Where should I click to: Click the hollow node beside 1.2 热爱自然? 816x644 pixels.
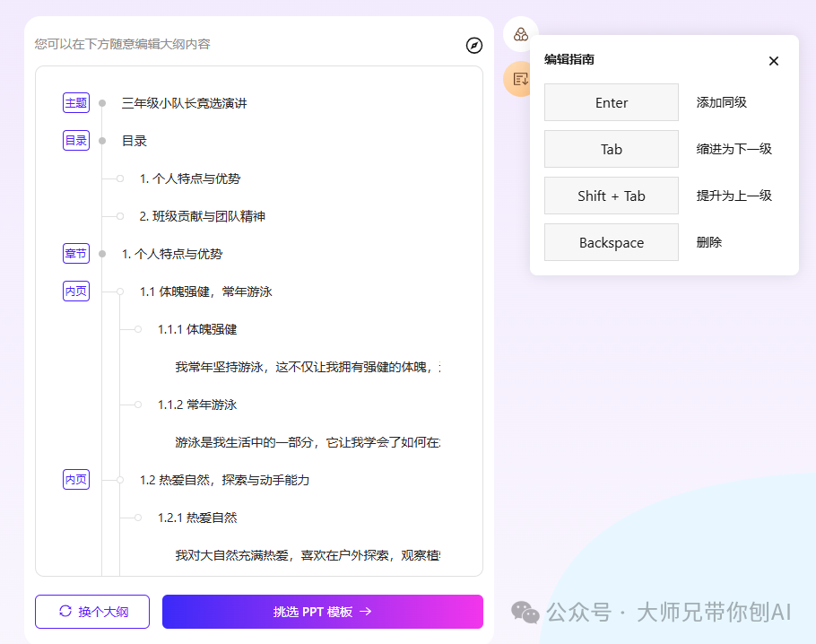click(x=120, y=480)
